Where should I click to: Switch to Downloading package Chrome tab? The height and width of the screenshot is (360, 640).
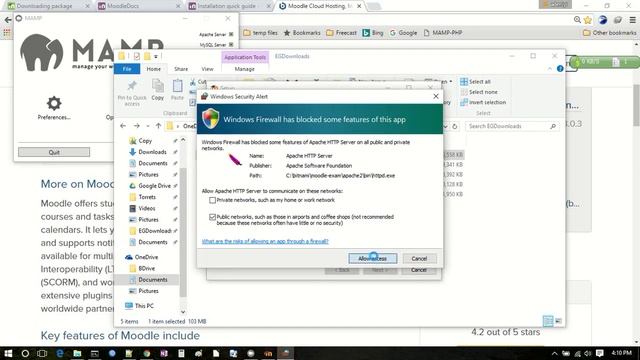(44, 6)
